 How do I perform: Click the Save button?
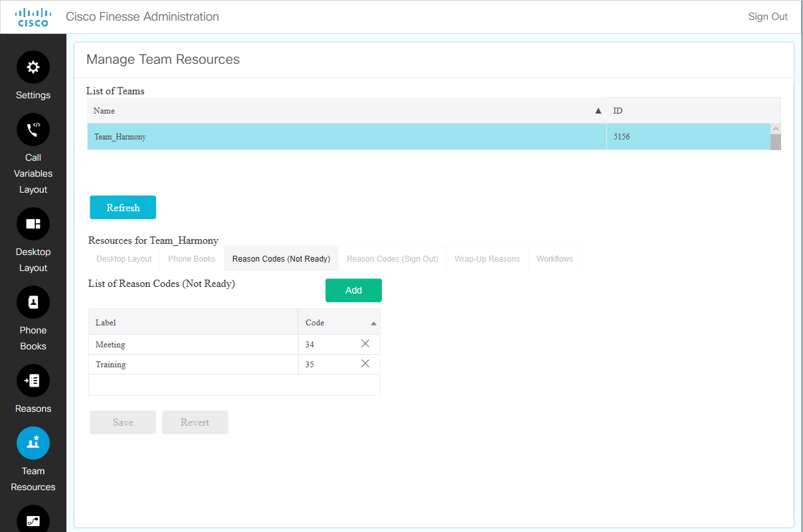(123, 422)
